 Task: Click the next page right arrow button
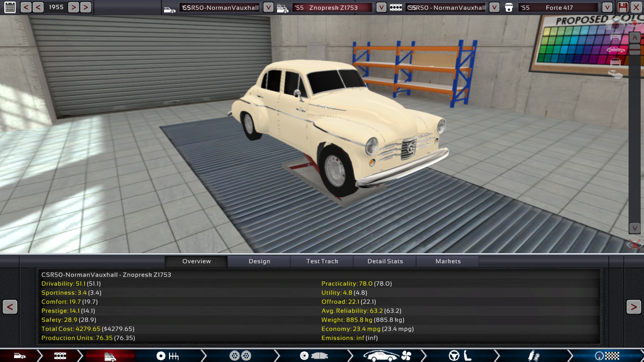(633, 307)
